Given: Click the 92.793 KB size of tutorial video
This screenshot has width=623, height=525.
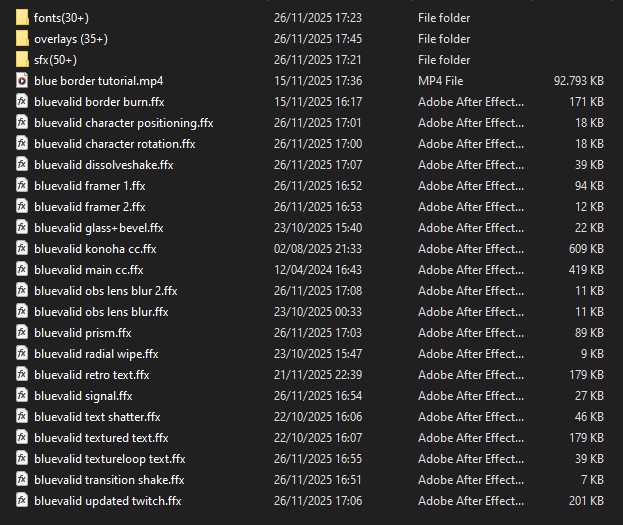Looking at the screenshot, I should pos(578,80).
